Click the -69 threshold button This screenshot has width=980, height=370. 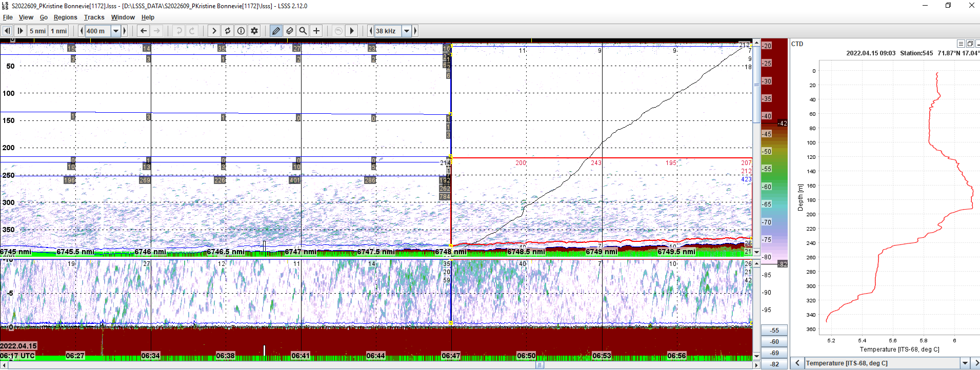(x=774, y=353)
